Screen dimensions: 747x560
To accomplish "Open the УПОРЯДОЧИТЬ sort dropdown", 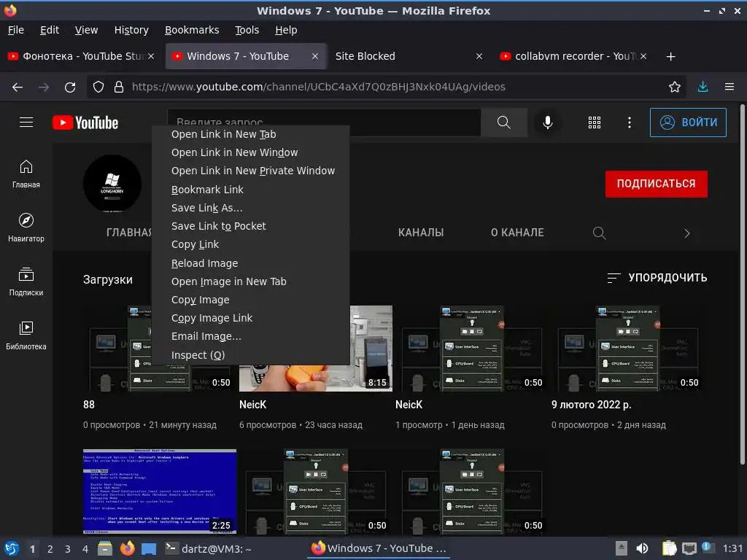I will pyautogui.click(x=657, y=278).
